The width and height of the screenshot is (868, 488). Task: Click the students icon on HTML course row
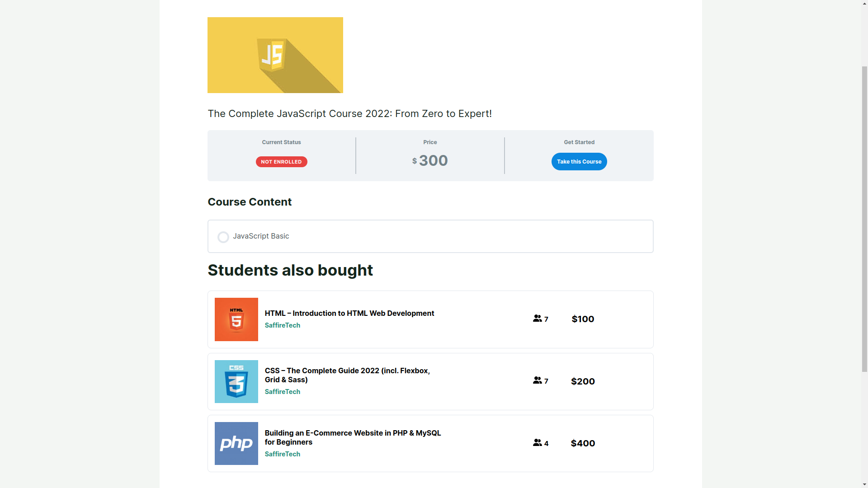(x=537, y=319)
